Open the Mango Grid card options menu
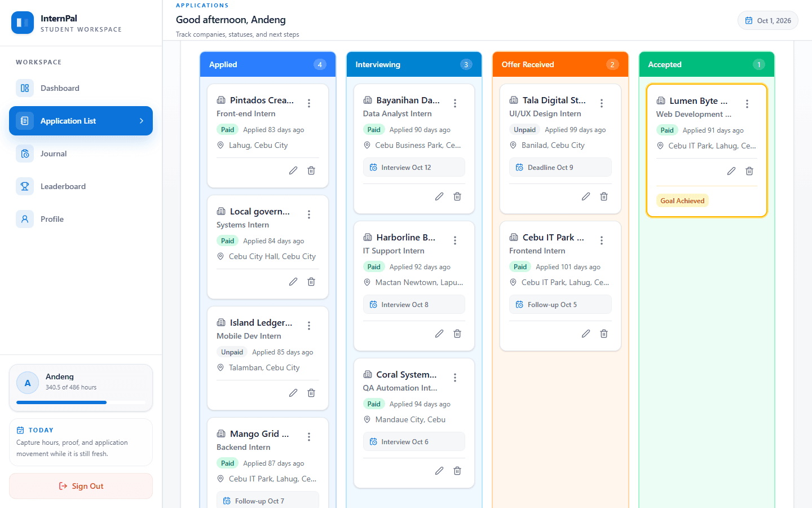 click(309, 437)
